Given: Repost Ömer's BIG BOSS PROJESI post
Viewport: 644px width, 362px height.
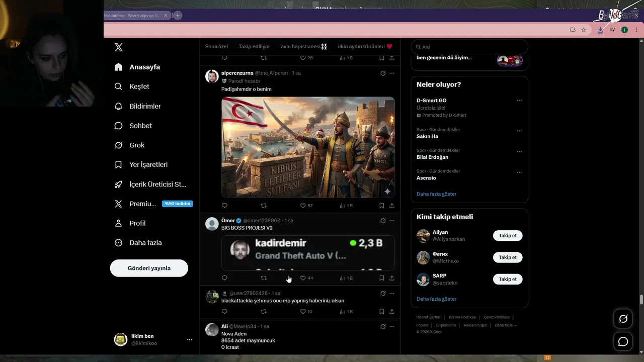Looking at the screenshot, I should (x=264, y=278).
